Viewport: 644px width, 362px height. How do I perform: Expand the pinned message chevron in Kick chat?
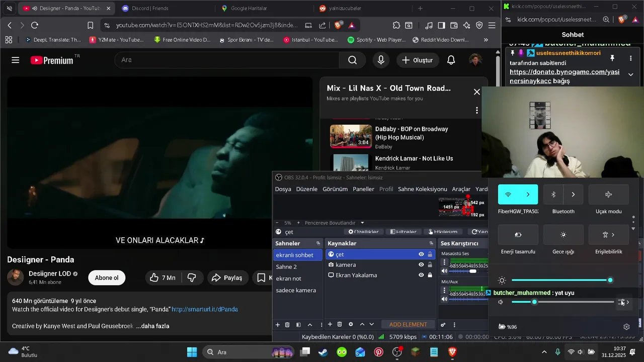coord(631,74)
